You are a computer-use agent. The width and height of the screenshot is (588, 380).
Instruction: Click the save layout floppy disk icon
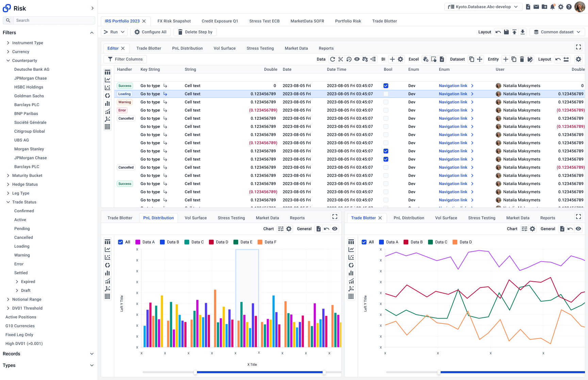tap(506, 32)
